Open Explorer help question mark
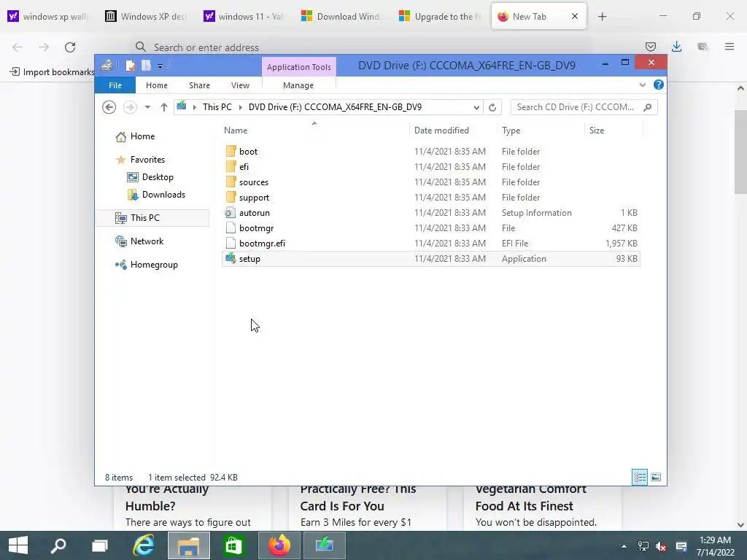The width and height of the screenshot is (747, 560). pyautogui.click(x=659, y=85)
